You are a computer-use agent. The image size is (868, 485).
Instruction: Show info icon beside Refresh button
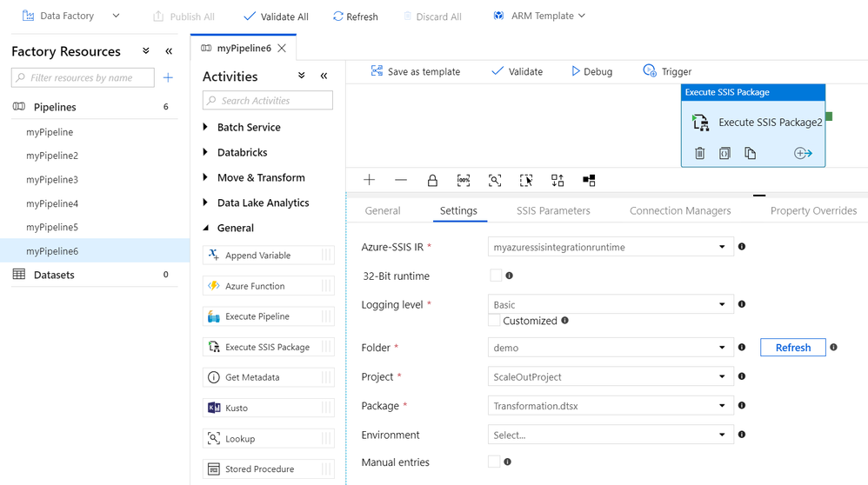click(834, 348)
